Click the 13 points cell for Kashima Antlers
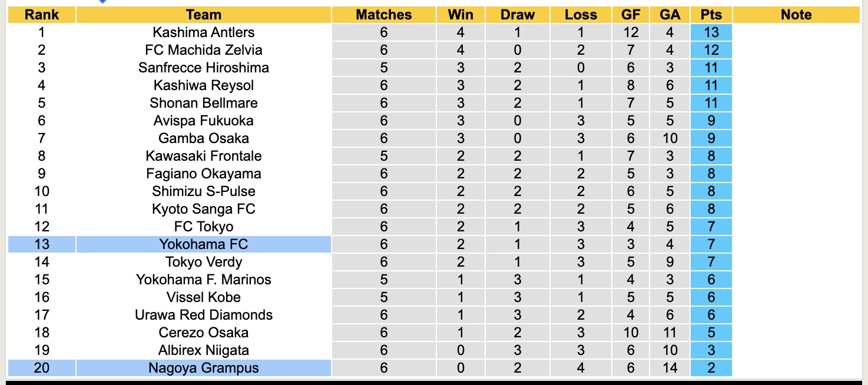This screenshot has height=385, width=868. [x=711, y=32]
